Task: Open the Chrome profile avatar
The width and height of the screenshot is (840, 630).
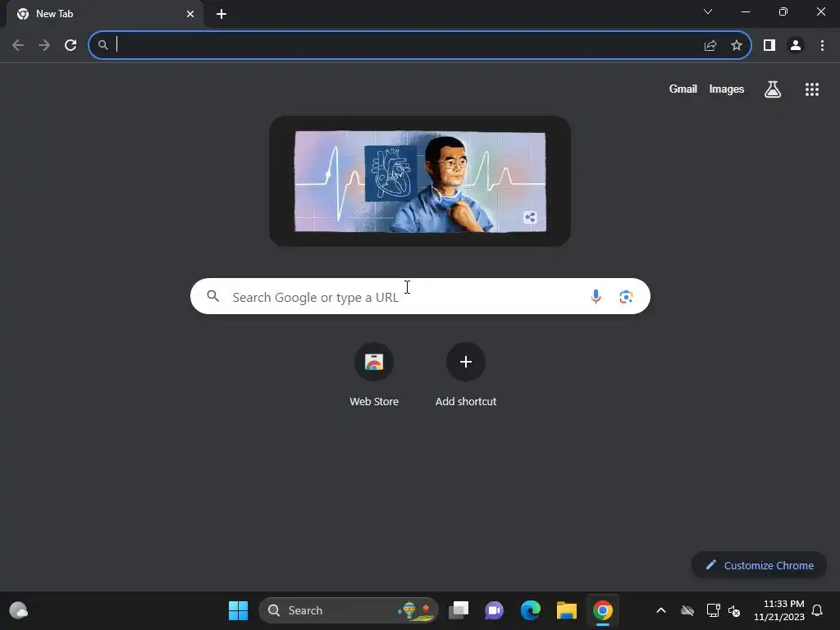Action: tap(796, 46)
